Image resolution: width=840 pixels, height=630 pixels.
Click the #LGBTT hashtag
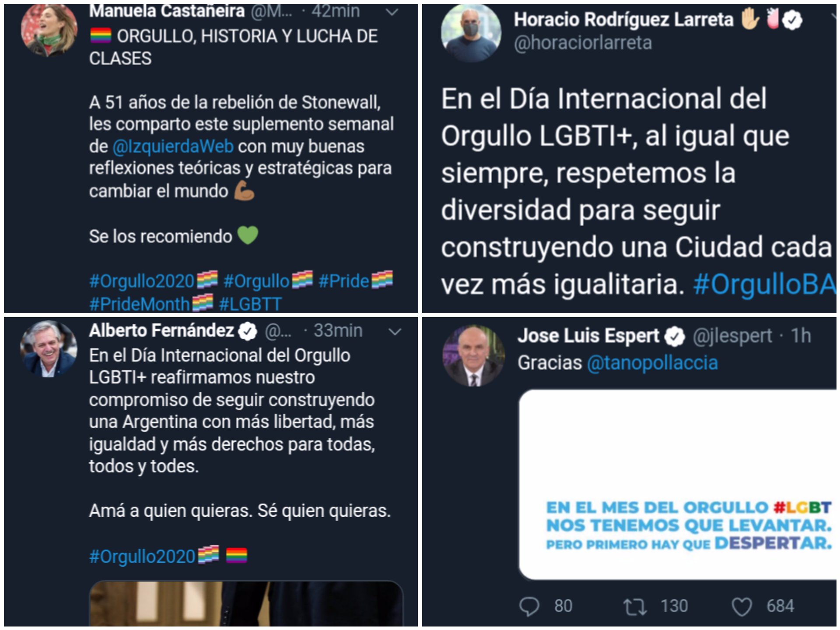coord(250,304)
